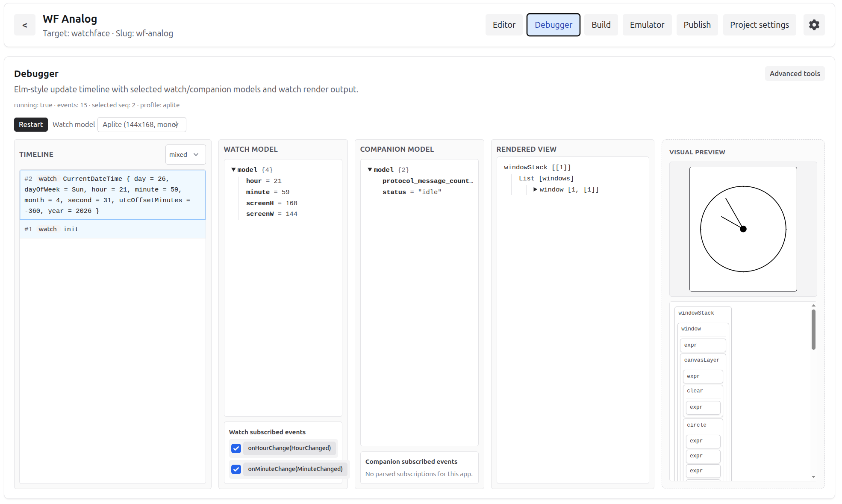The width and height of the screenshot is (842, 504).
Task: Open the mixed timeline filter dropdown
Action: pos(185,154)
